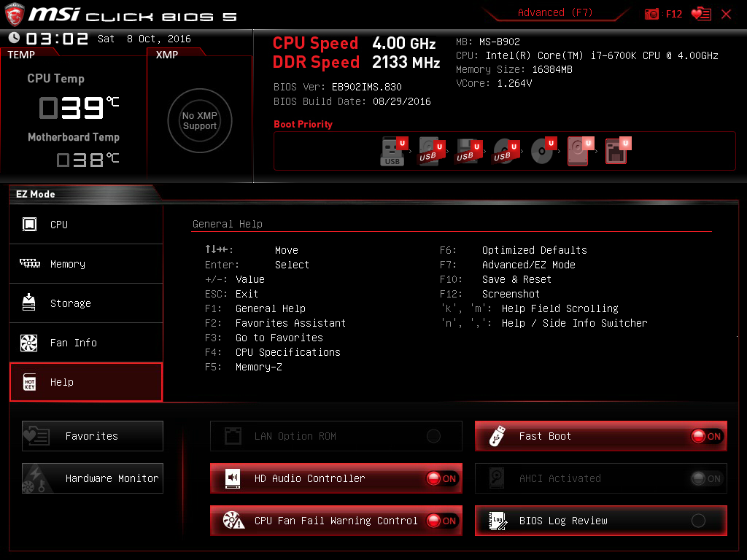Select the highlighted floppy drive boot device

click(x=618, y=151)
